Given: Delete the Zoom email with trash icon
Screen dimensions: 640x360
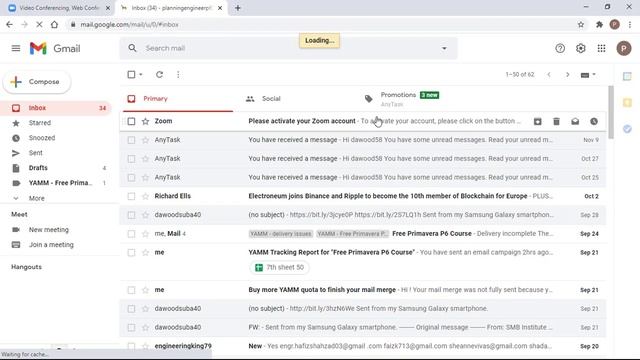Looking at the screenshot, I should [556, 121].
